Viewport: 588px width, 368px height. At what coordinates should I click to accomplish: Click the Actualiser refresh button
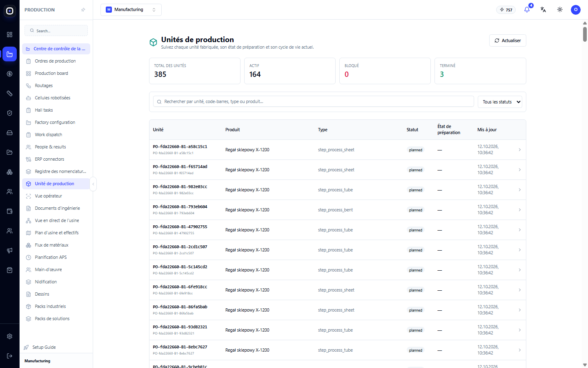[x=508, y=40]
